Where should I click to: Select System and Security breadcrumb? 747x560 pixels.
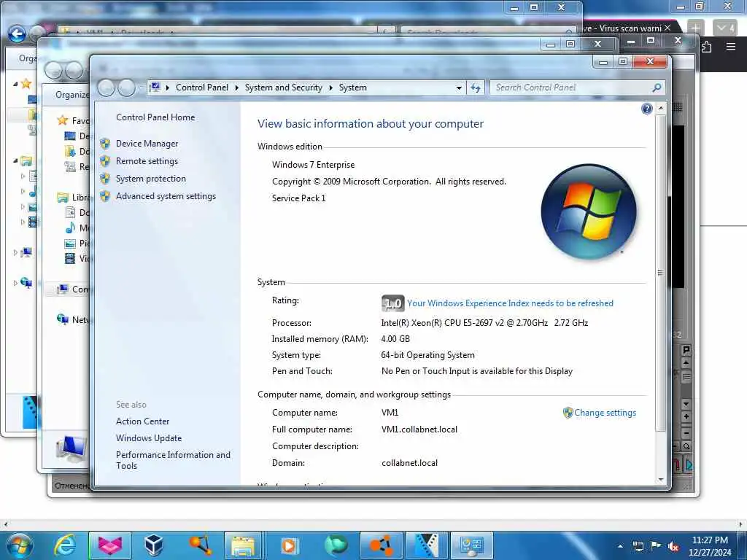284,87
